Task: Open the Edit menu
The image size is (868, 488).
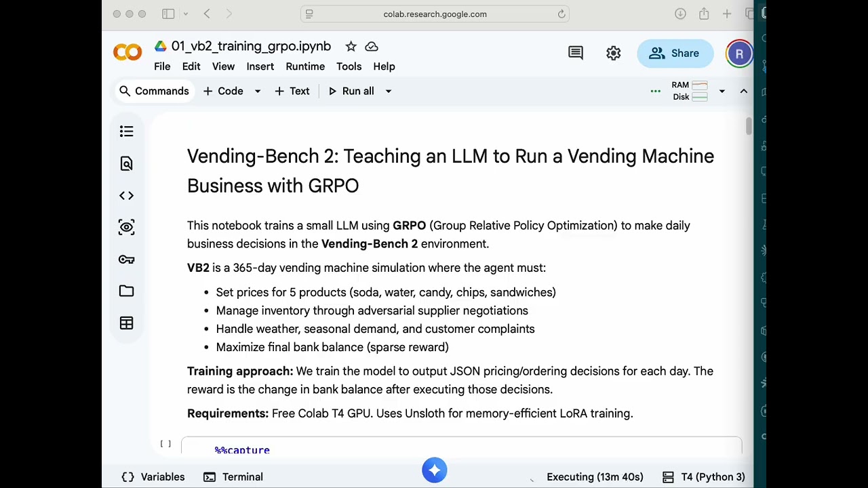Action: 191,66
